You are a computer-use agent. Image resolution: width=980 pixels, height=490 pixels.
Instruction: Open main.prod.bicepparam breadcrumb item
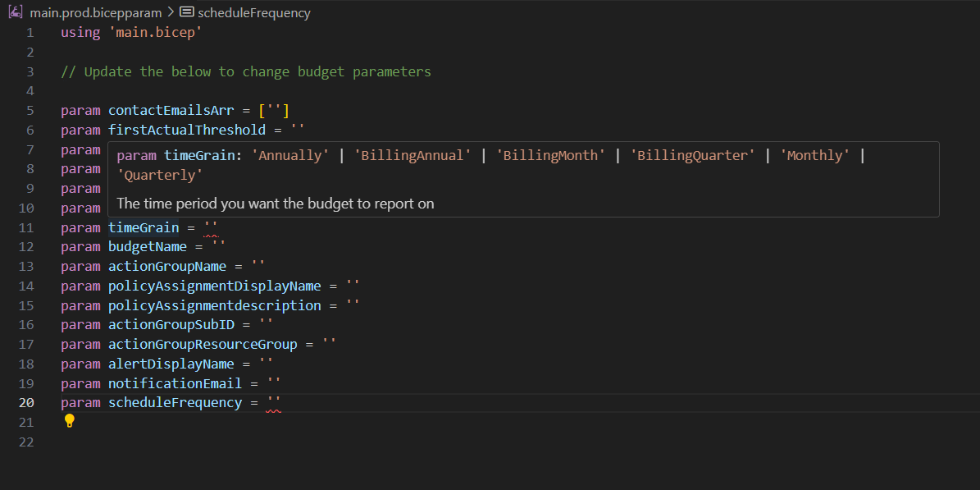point(95,12)
